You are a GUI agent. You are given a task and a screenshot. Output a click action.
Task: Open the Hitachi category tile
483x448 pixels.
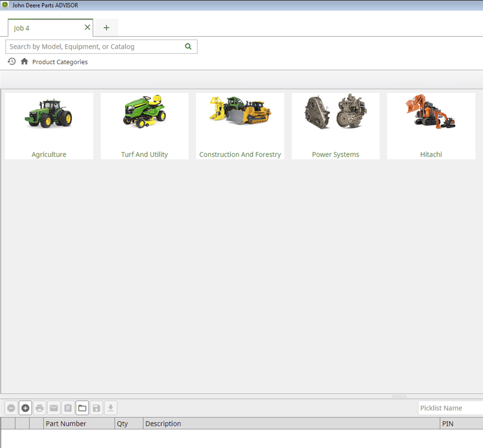431,126
